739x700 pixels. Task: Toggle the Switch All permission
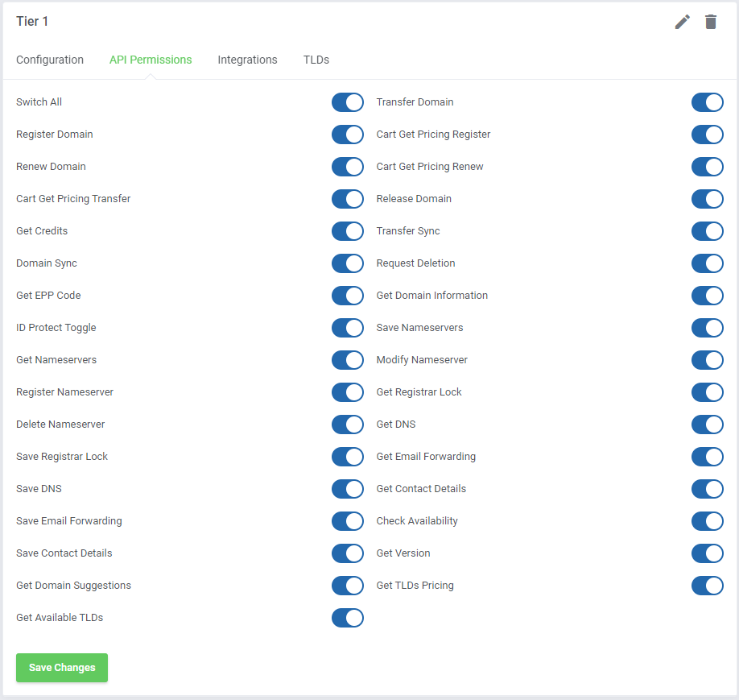tap(347, 102)
